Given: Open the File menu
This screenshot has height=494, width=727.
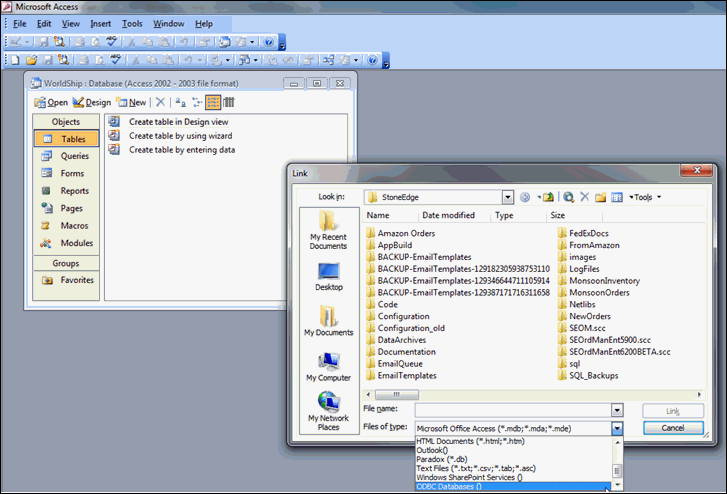Looking at the screenshot, I should pyautogui.click(x=19, y=24).
